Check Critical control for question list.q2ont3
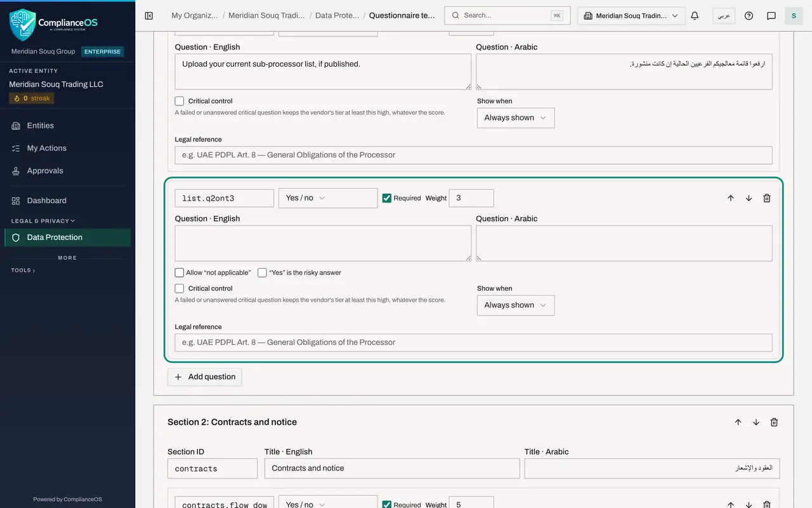This screenshot has height=508, width=812. [180, 288]
